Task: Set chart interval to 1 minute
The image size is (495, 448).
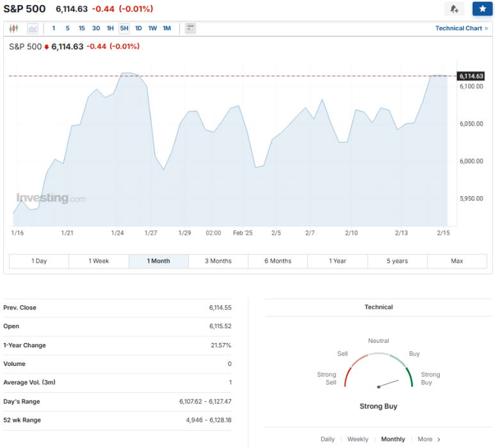Action: 54,28
